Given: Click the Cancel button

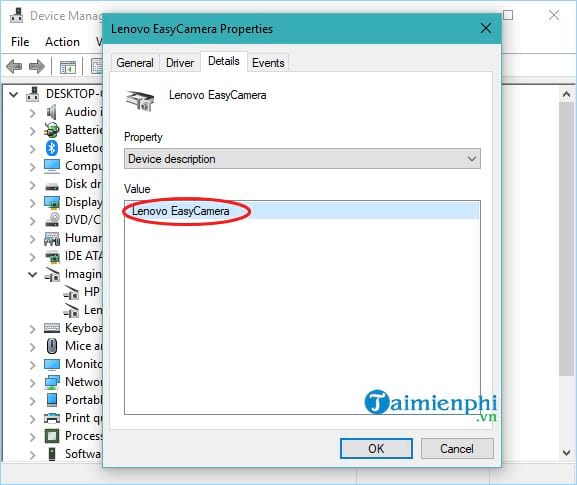Looking at the screenshot, I should pos(457,449).
